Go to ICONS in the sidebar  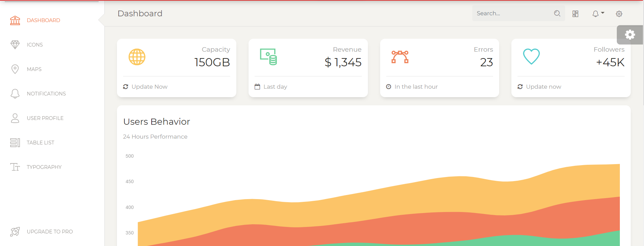(x=52, y=45)
